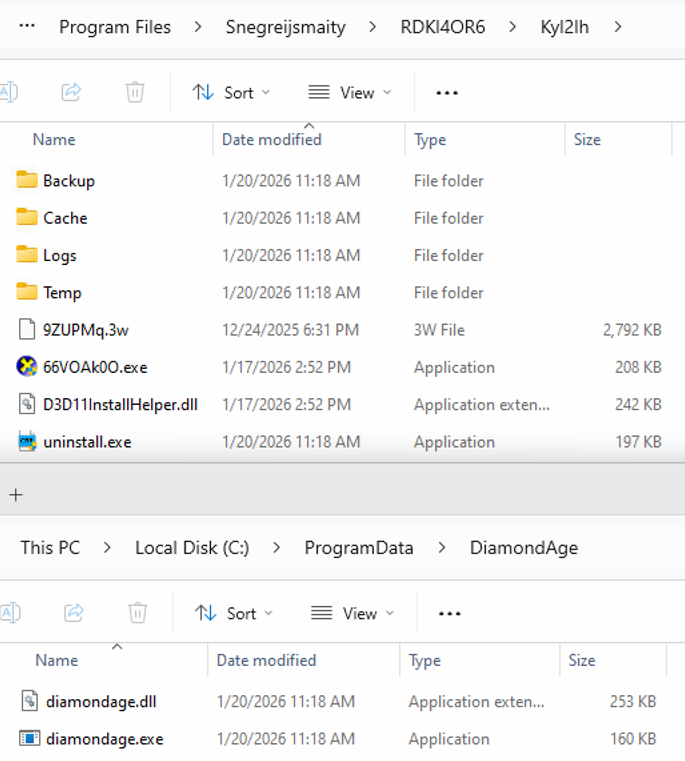
Task: Click Local Disk (C:) in the lower breadcrumb
Action: coord(192,548)
